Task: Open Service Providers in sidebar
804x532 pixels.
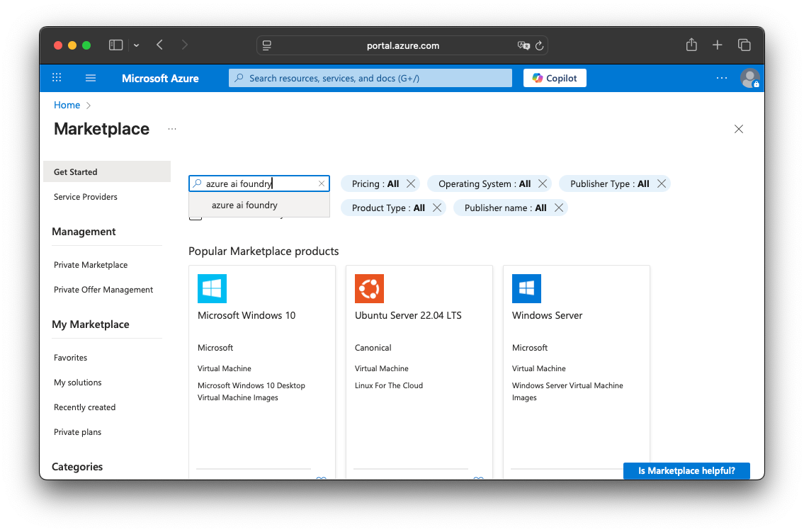Action: click(x=86, y=197)
